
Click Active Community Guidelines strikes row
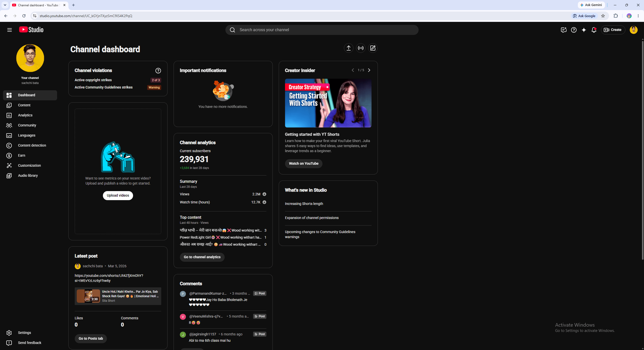[x=118, y=87]
